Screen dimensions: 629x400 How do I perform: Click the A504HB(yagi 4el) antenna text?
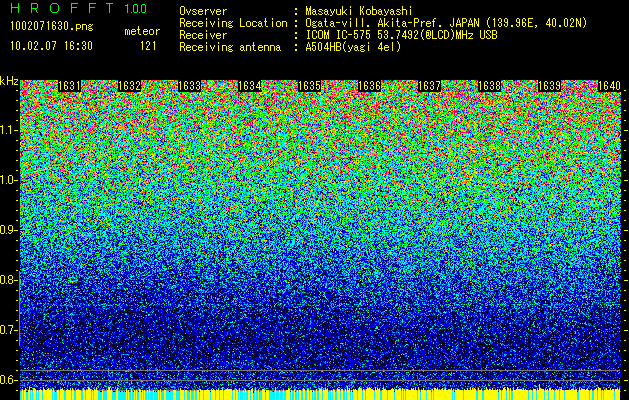point(353,47)
